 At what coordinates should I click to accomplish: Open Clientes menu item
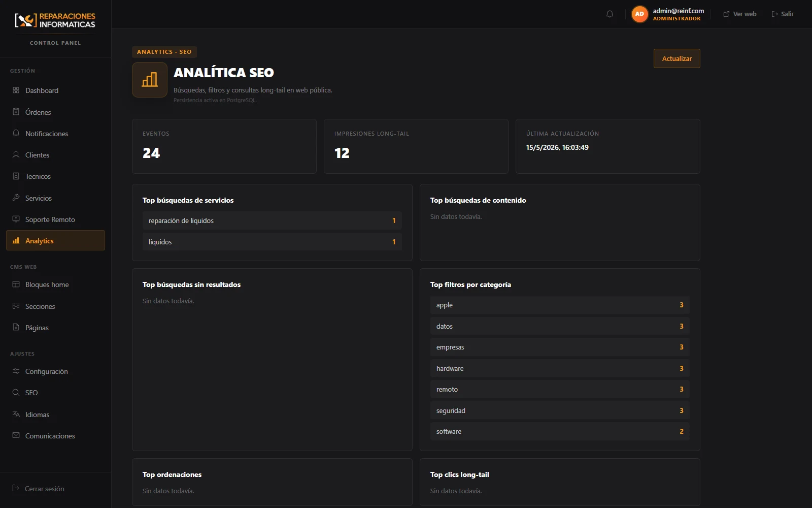tap(55, 155)
